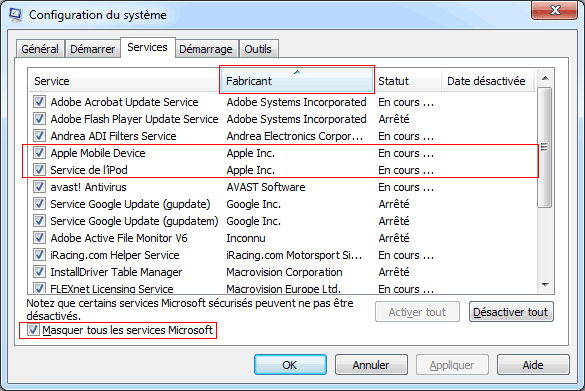
Task: Switch to the Outils tab
Action: [x=258, y=49]
